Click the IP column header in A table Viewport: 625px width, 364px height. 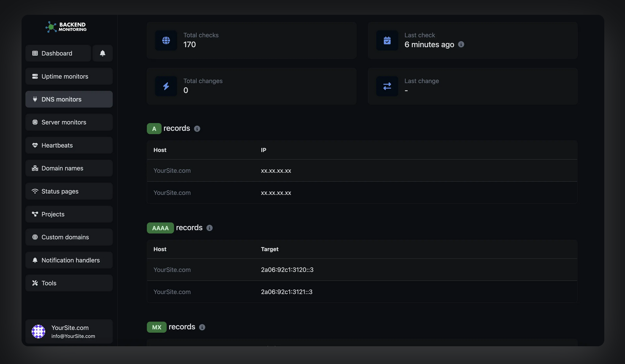[264, 150]
